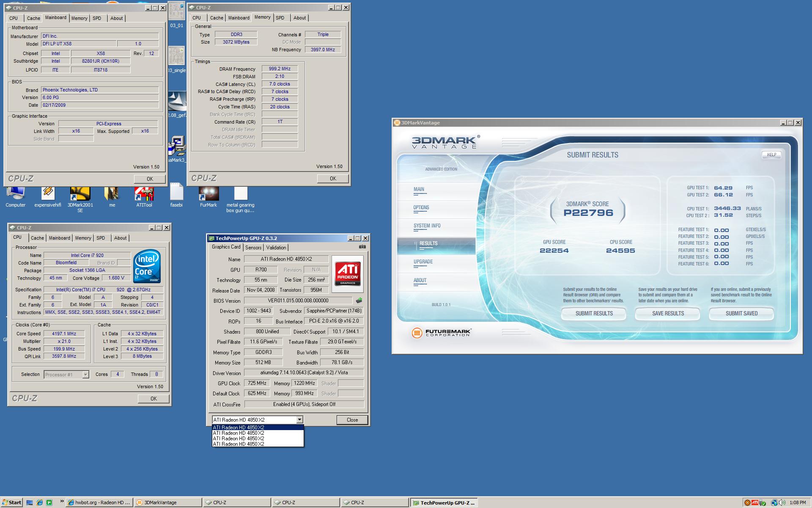Click the GPU-Z BIOS Version field
Viewport: 812px width, 508px height.
pyautogui.click(x=298, y=301)
